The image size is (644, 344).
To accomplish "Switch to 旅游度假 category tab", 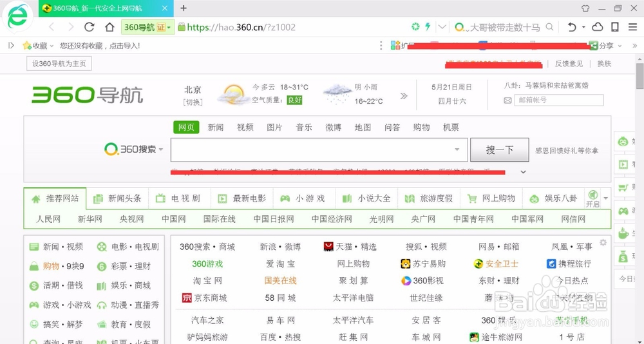I will click(x=430, y=198).
